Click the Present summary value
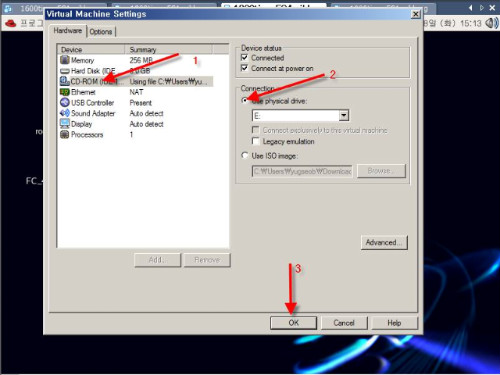Image resolution: width=500 pixels, height=375 pixels. pyautogui.click(x=141, y=103)
